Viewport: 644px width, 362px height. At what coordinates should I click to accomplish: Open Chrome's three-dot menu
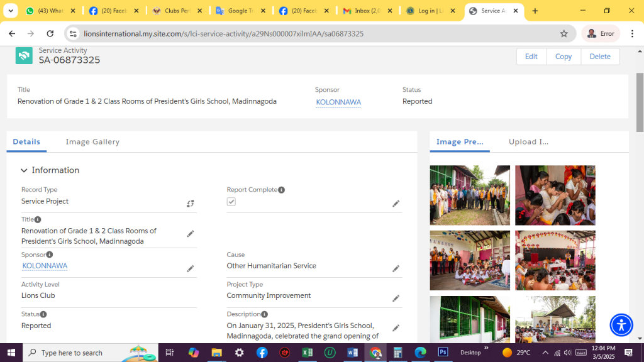click(633, 34)
